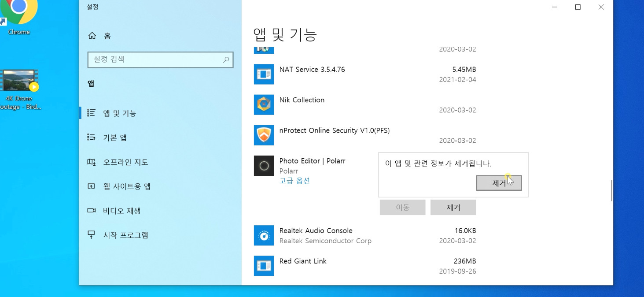This screenshot has width=644, height=297.
Task: Select Realtek Audio Console entry
Action: [365, 236]
